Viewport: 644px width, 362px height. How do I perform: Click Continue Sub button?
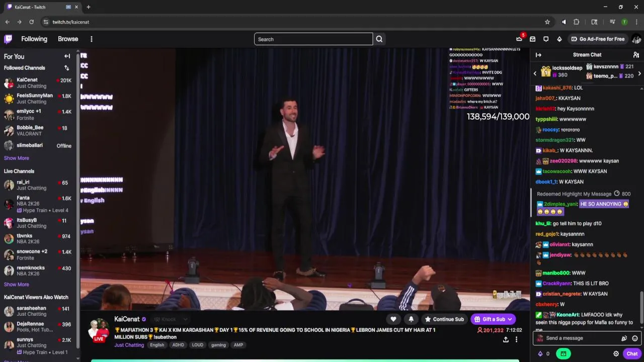point(444,319)
